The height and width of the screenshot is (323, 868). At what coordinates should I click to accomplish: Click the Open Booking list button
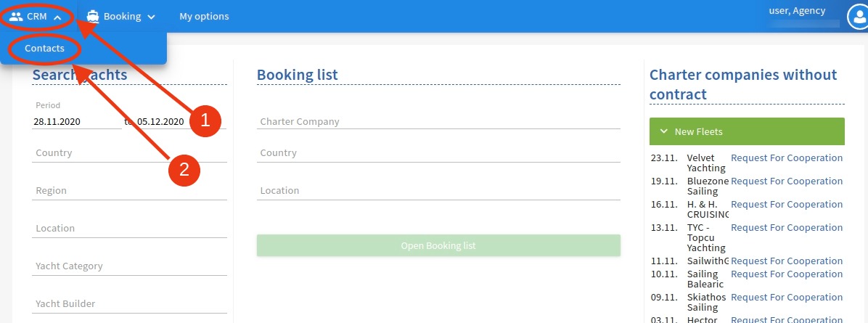pos(438,245)
